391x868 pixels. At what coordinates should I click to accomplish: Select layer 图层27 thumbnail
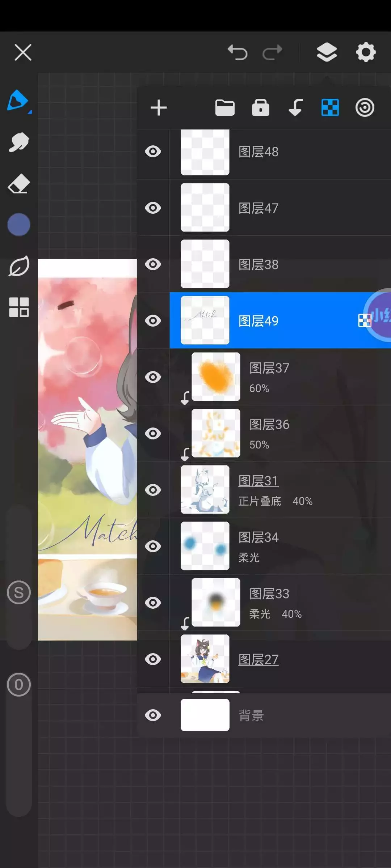pos(205,659)
